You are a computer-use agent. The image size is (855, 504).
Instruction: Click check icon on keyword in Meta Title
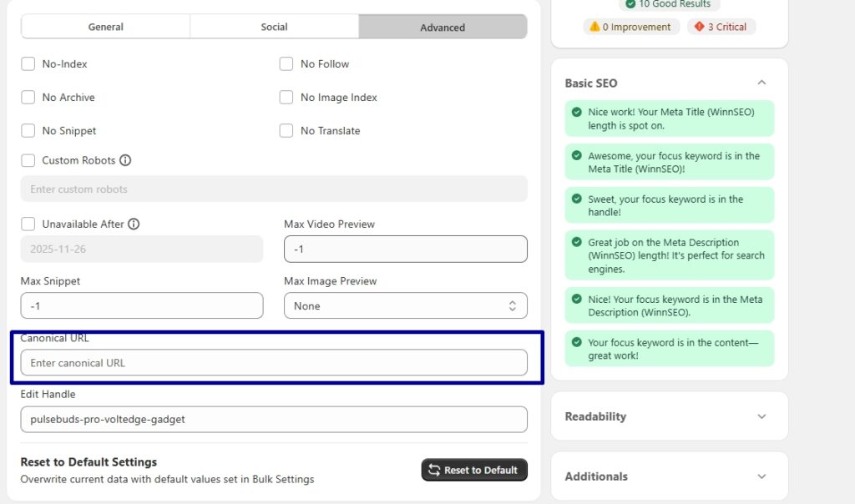576,155
